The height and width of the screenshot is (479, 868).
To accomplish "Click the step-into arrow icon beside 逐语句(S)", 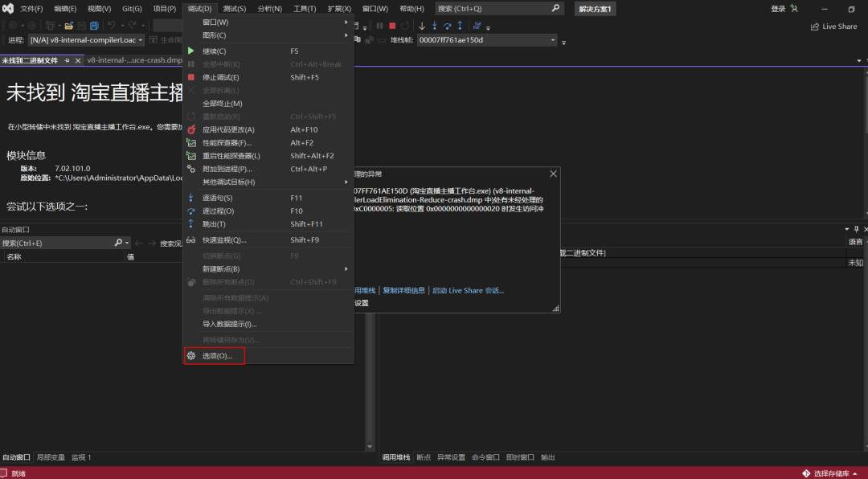I will (x=191, y=198).
